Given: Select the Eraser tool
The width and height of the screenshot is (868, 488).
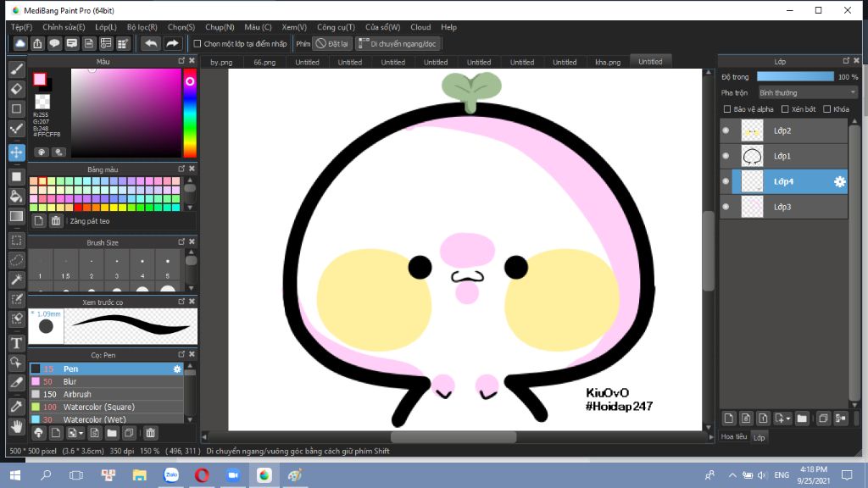Looking at the screenshot, I should (16, 89).
